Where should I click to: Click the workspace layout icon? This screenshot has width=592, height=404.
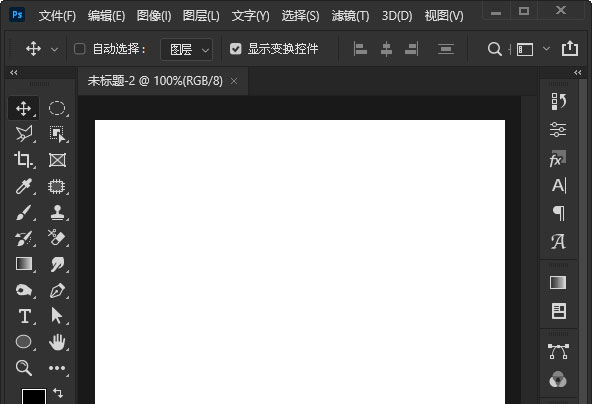[525, 49]
